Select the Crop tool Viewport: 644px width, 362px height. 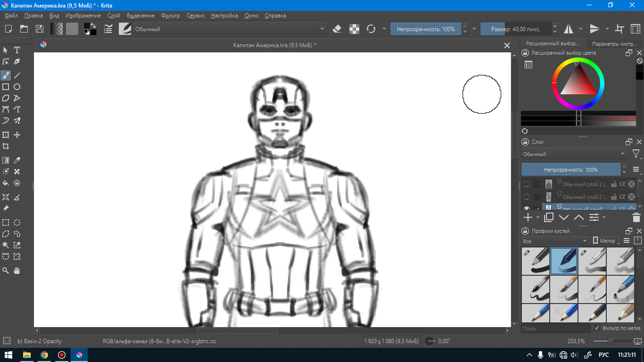coord(6,146)
